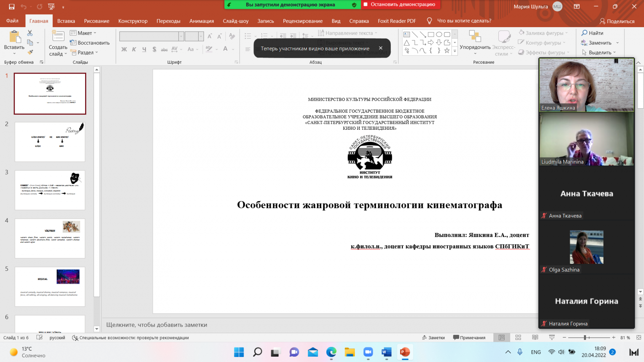Click the Paste clipboard icon

click(14, 36)
